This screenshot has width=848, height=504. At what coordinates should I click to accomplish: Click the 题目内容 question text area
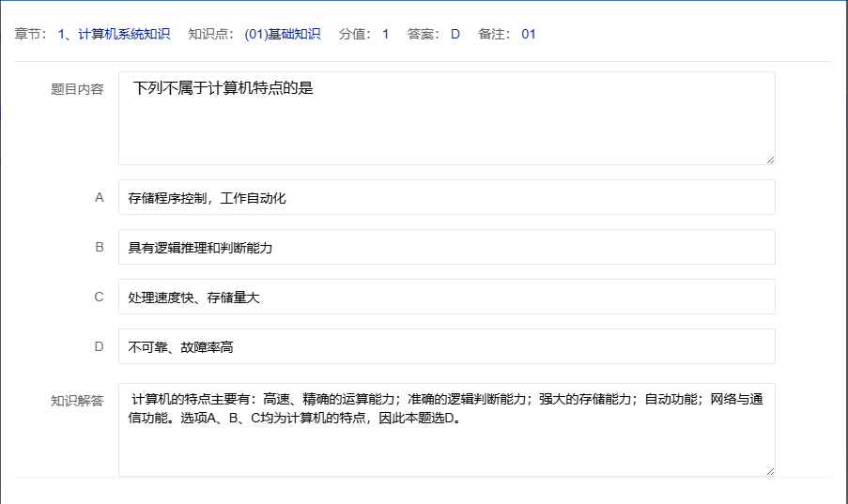pos(446,118)
